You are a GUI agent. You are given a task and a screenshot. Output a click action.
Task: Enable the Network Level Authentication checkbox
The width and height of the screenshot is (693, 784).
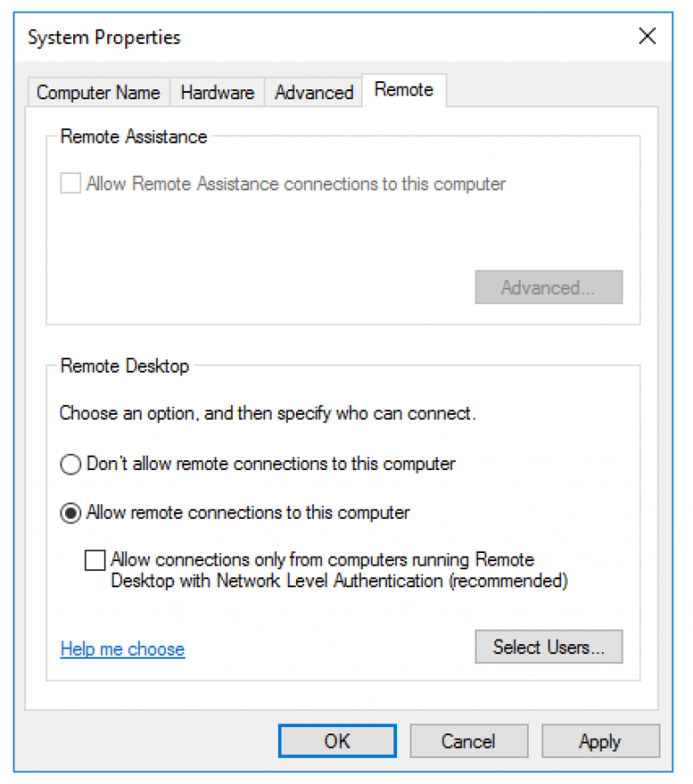(x=95, y=560)
